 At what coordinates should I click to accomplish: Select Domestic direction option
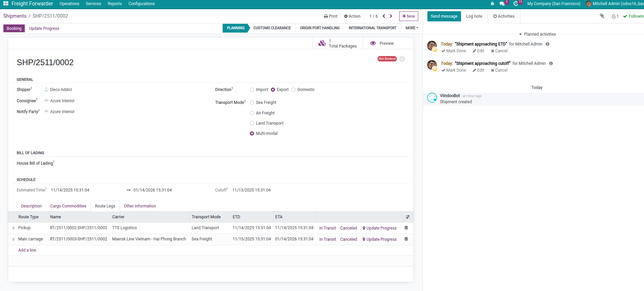tap(293, 90)
